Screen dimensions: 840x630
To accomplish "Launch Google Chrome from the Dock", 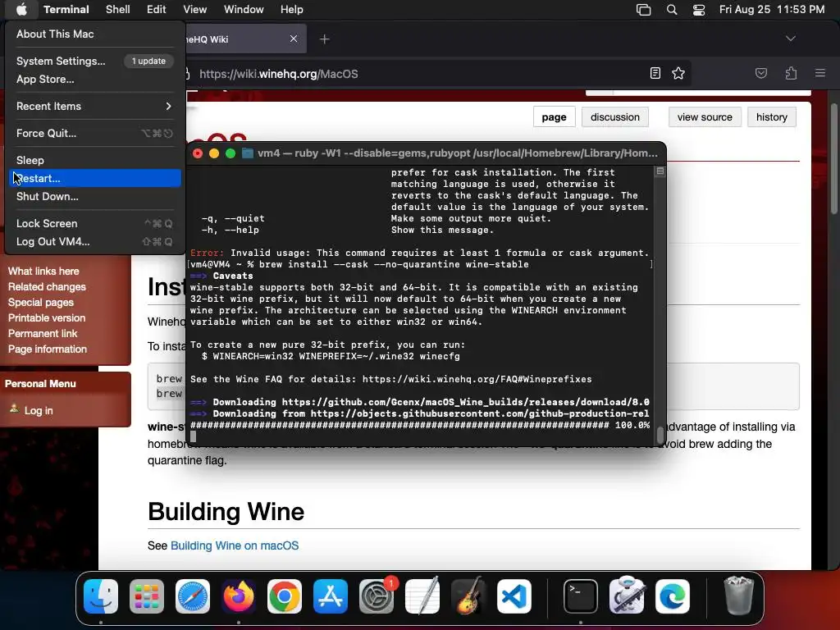I will coord(285,596).
